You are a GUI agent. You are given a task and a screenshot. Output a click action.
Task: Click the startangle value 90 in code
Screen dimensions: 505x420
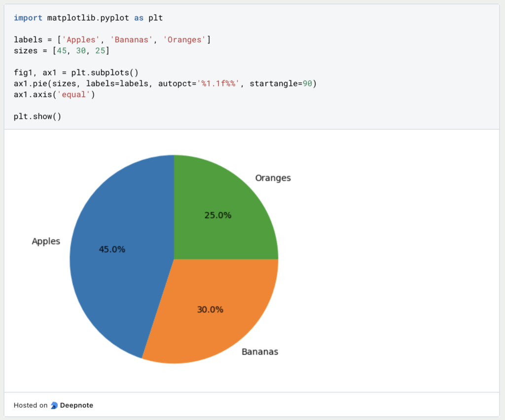(307, 83)
